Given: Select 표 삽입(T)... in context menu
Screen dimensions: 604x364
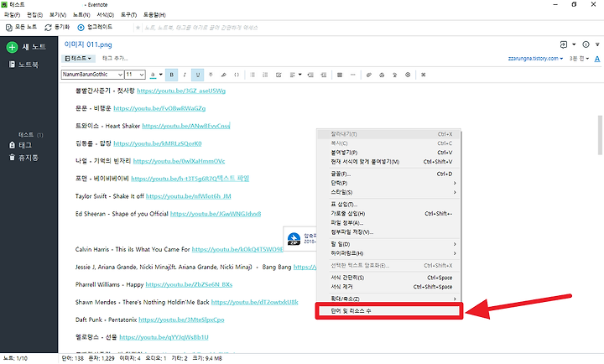Looking at the screenshot, I should click(389, 205).
